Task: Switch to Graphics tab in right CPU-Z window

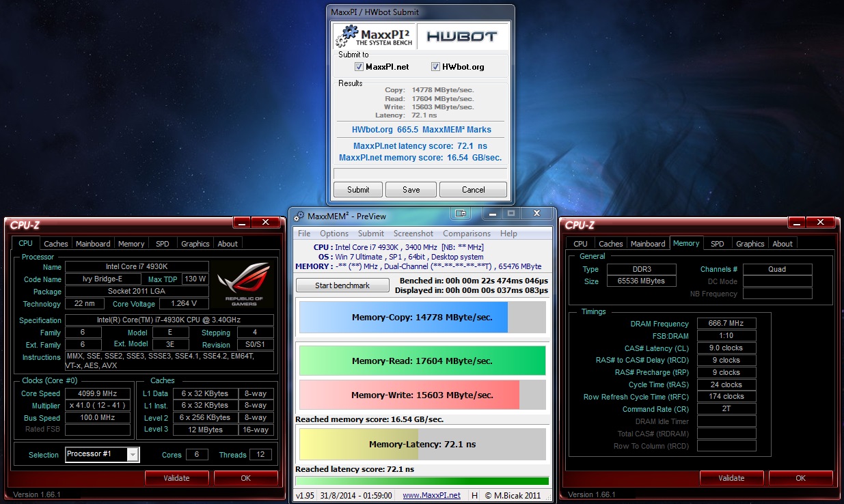Action: pos(750,244)
